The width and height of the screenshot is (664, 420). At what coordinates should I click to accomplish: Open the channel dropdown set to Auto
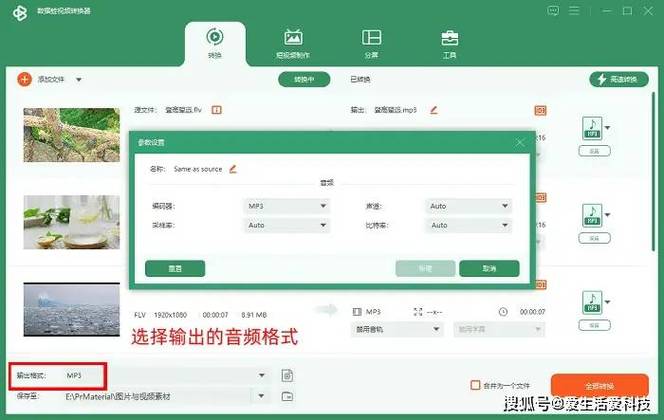(468, 206)
